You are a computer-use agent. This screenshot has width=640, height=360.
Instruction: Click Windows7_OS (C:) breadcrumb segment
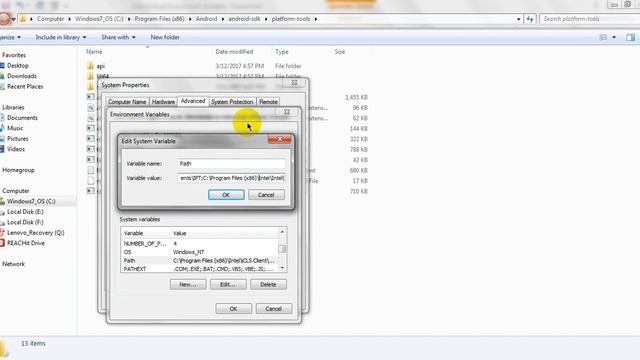(x=99, y=19)
